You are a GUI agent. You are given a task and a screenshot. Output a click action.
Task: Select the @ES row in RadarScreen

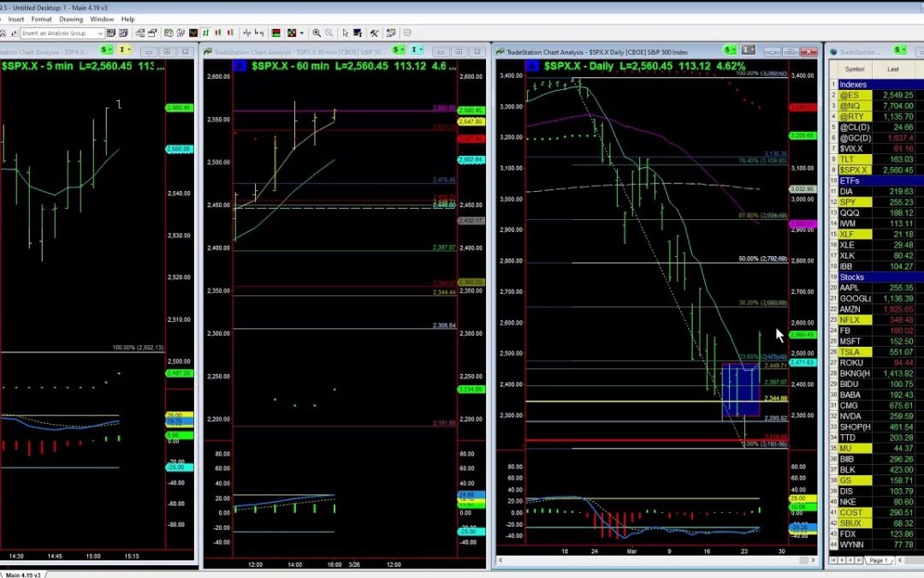pyautogui.click(x=876, y=95)
